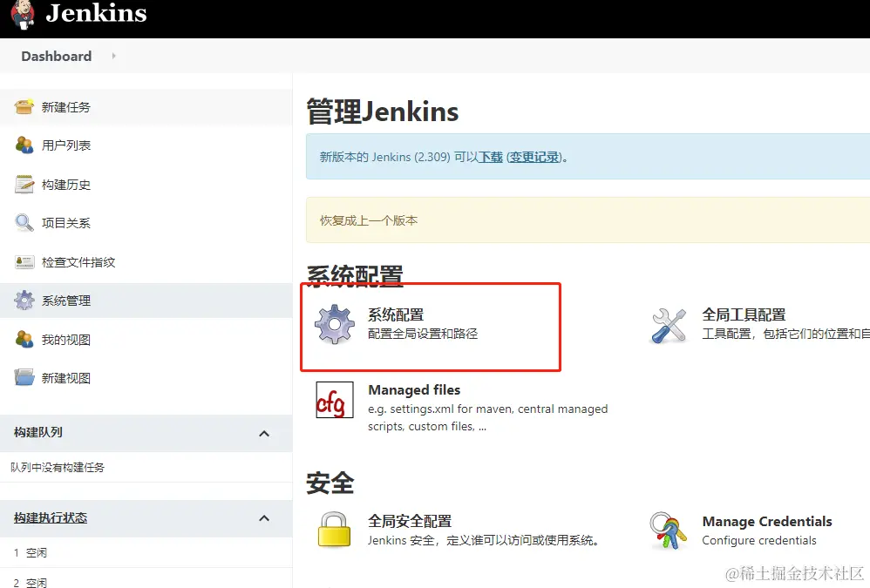Click the Configure credentials description text
870x588 pixels.
pos(759,540)
